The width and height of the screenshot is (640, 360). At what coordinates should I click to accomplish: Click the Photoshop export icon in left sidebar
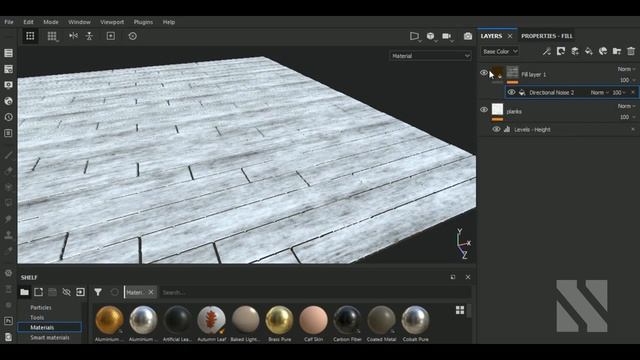pyautogui.click(x=8, y=321)
